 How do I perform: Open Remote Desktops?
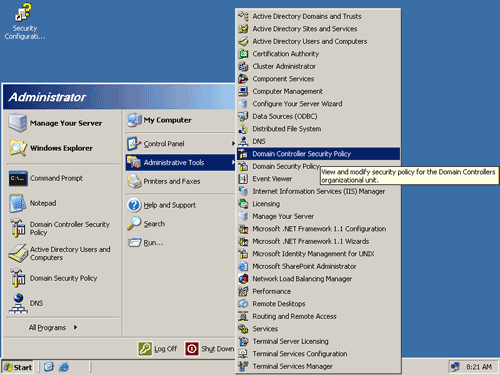[318, 304]
